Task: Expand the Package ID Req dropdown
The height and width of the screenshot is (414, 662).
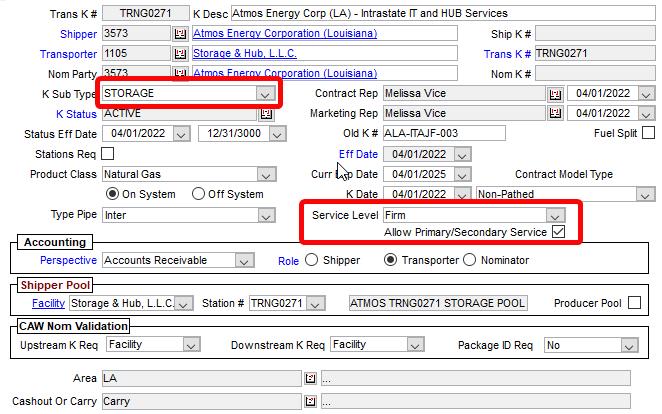Action: coord(627,345)
